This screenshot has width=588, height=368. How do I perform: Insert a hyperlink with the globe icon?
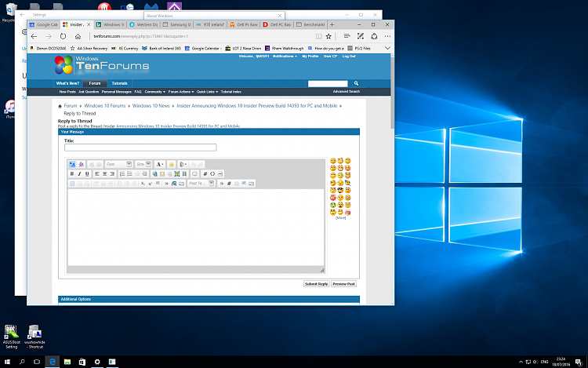tap(155, 173)
